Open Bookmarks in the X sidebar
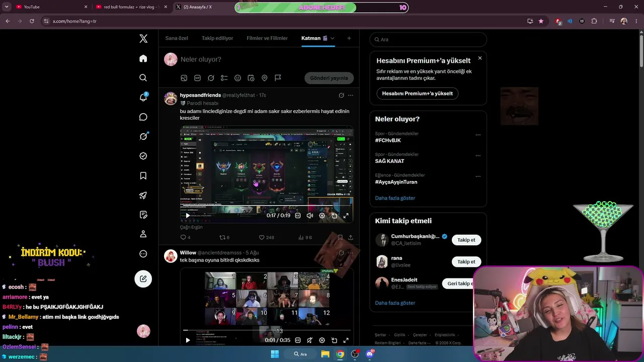Screen dimensions: 644x362 click(x=143, y=175)
